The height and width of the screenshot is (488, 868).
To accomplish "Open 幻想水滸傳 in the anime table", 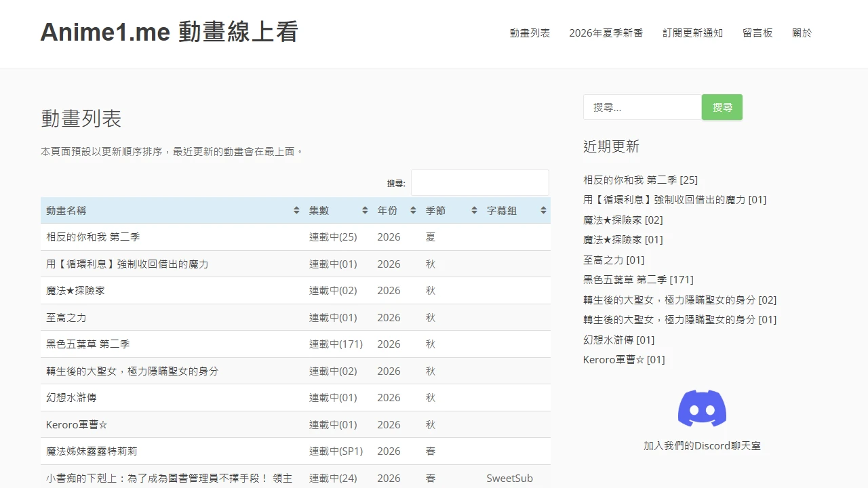I will pos(71,398).
